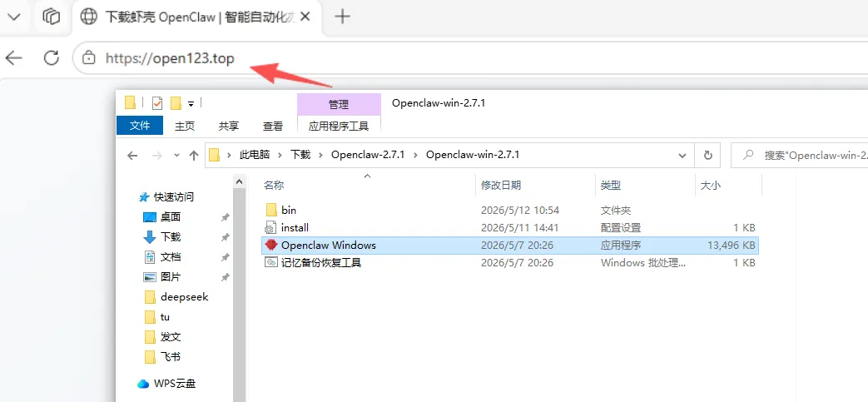Go forward in File Explorer

coord(157,156)
